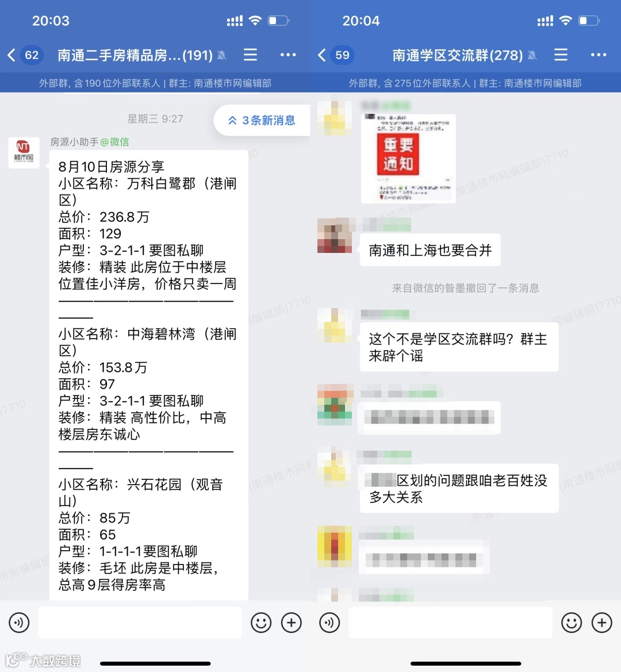
Task: Open hamburger menu in 南通二手房精品房 chat
Action: coord(250,55)
